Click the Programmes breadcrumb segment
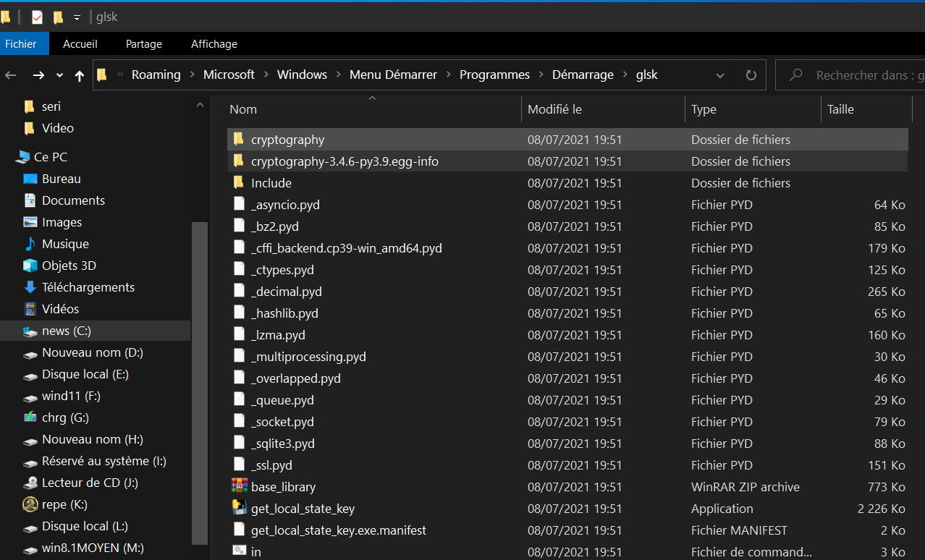The width and height of the screenshot is (925, 560). pyautogui.click(x=494, y=75)
